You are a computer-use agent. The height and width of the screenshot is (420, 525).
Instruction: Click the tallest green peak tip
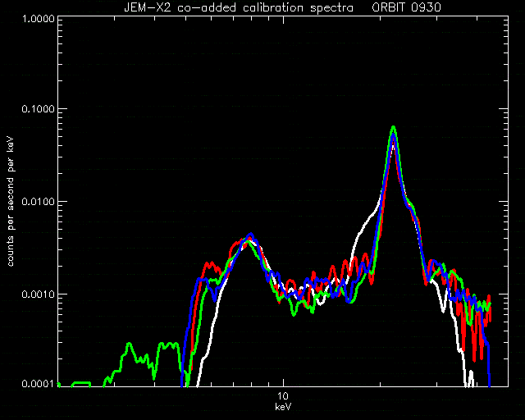[394, 127]
